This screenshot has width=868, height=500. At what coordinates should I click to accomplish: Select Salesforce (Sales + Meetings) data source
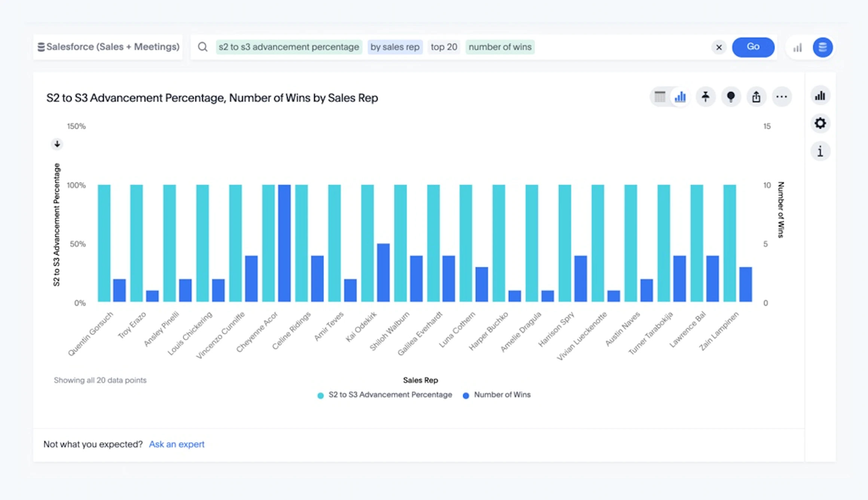tap(108, 47)
